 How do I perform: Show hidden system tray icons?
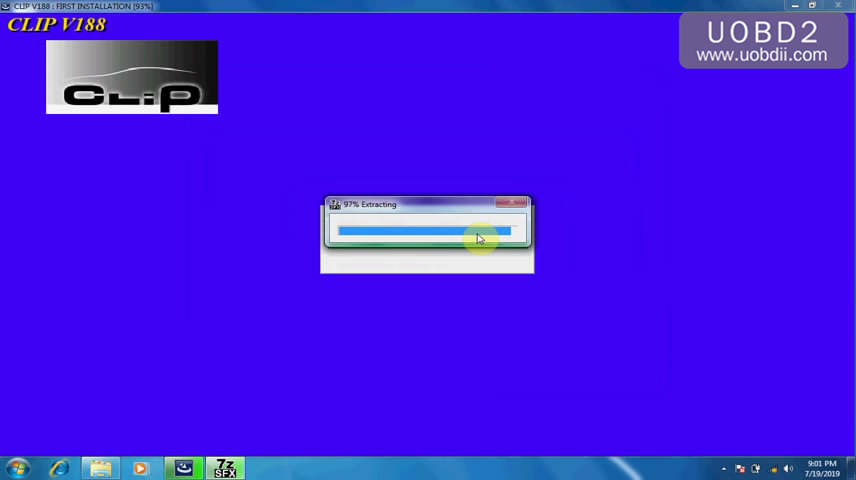[724, 468]
